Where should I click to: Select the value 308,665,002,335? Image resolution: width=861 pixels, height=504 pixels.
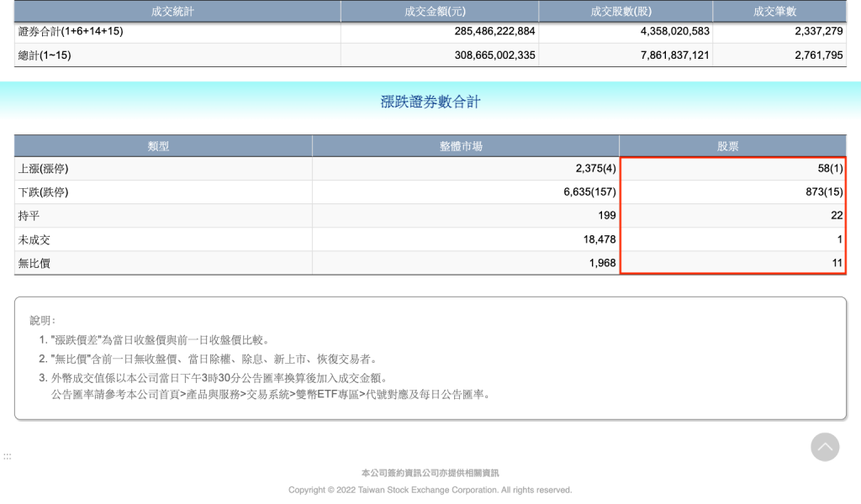[x=494, y=55]
